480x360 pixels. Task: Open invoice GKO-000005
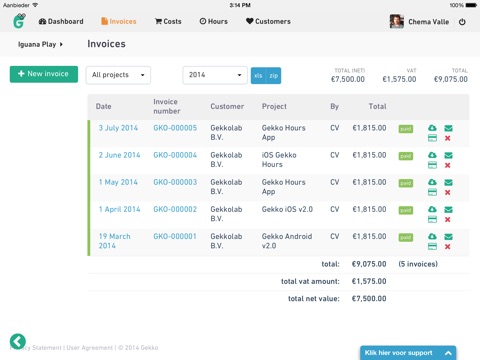[x=175, y=128]
